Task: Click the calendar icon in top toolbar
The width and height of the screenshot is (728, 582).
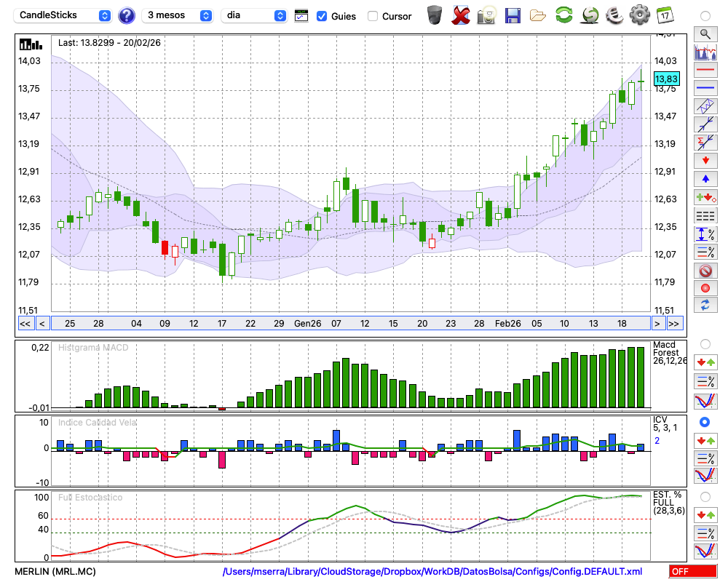Action: point(665,15)
